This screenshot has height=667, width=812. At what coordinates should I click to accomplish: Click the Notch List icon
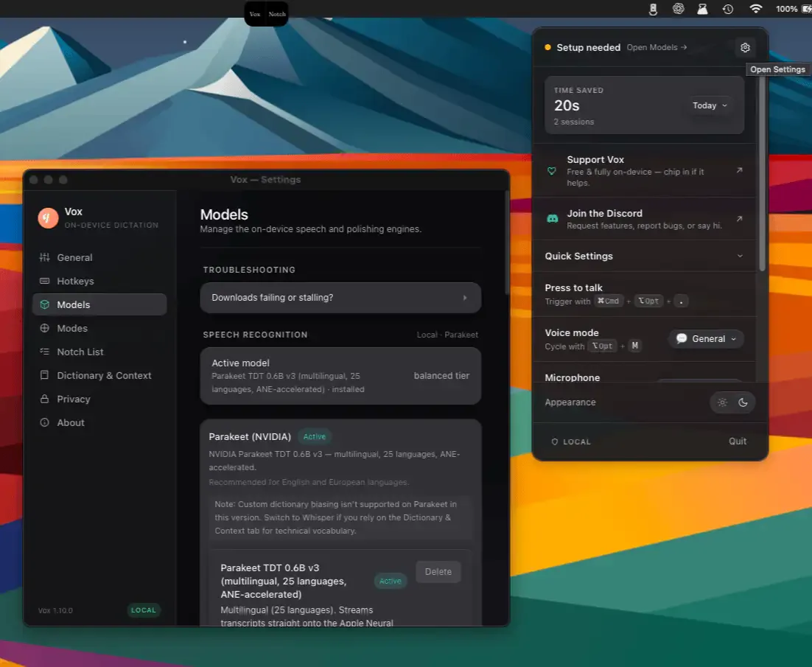(x=44, y=352)
